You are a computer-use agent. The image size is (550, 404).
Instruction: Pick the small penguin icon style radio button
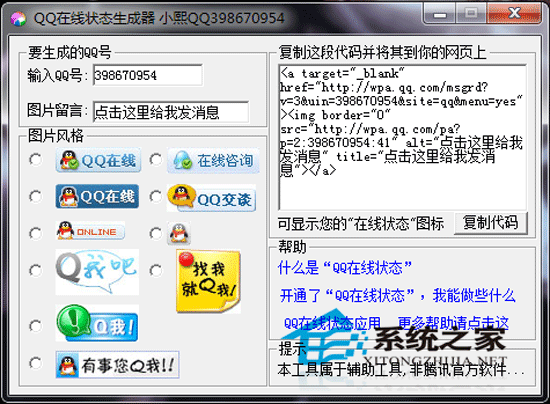pos(156,234)
